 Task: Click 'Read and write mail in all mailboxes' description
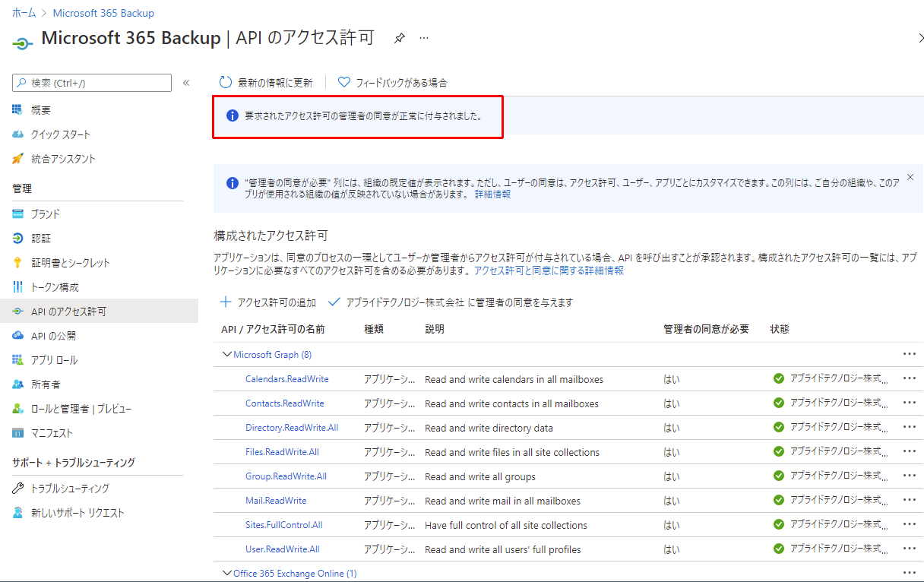[502, 501]
